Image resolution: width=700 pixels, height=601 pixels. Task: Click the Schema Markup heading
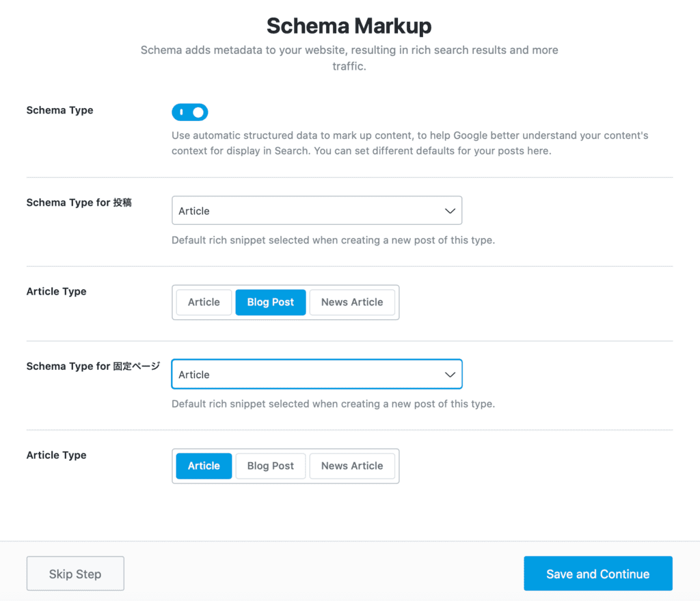(349, 25)
